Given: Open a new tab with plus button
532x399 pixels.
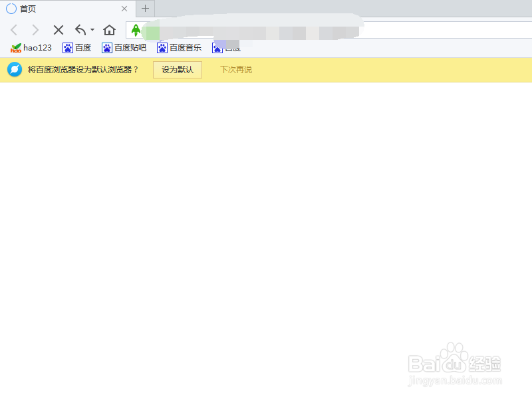Looking at the screenshot, I should (145, 9).
